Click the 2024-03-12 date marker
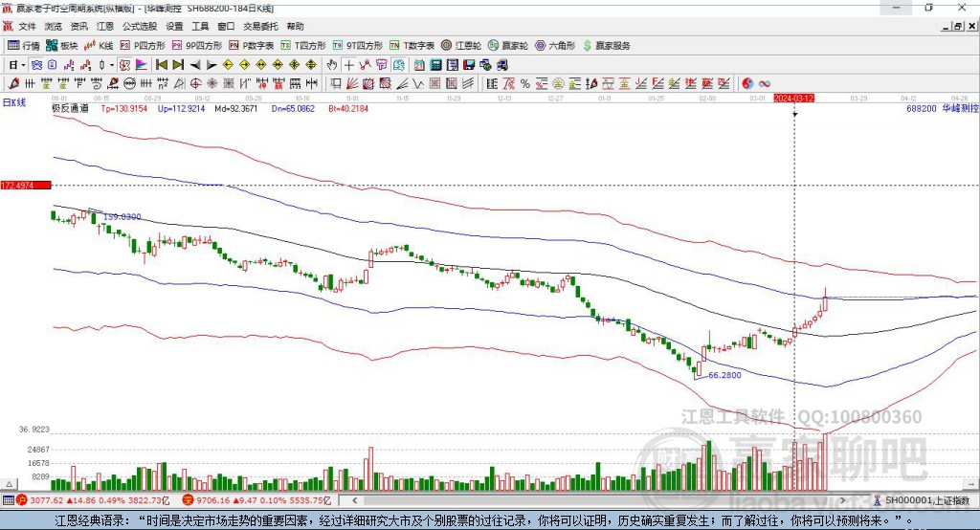This screenshot has width=980, height=530. coord(793,99)
